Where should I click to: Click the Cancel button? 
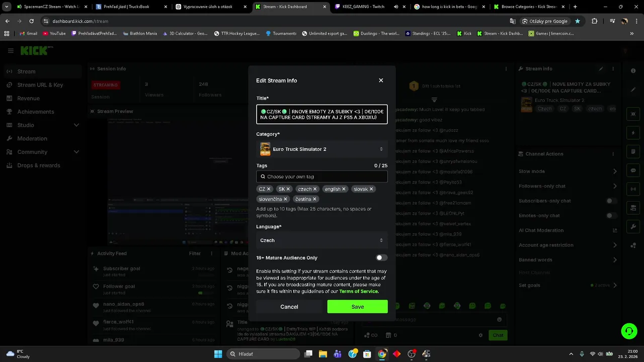pyautogui.click(x=289, y=307)
